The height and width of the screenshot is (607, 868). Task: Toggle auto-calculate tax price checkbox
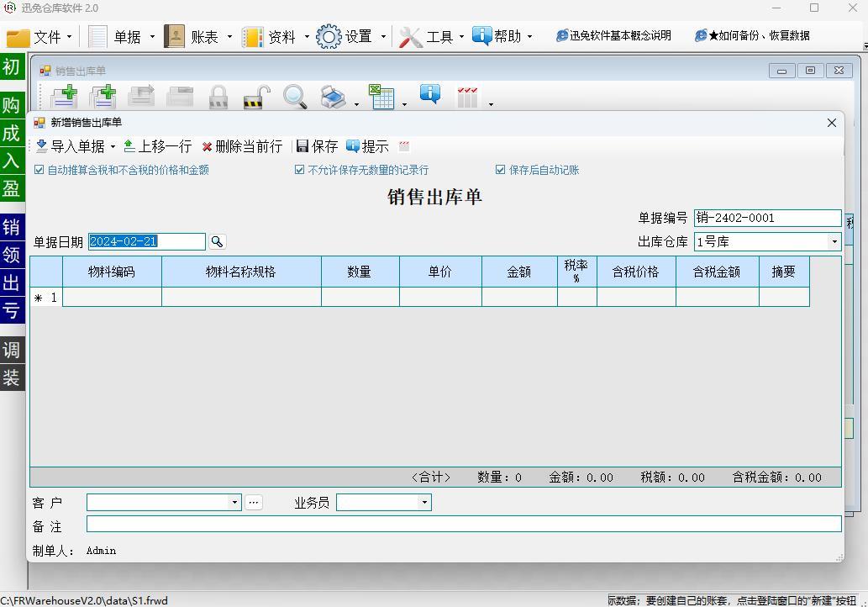39,170
